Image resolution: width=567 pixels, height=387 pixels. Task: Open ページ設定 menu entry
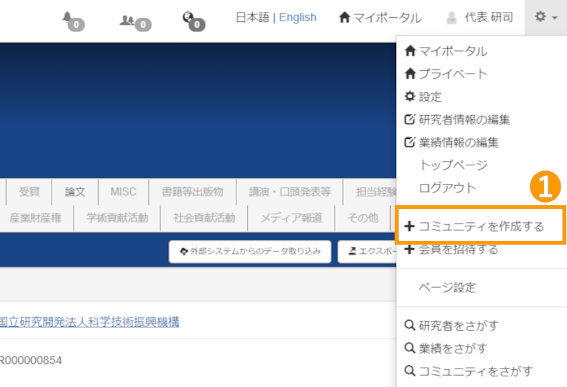click(447, 288)
